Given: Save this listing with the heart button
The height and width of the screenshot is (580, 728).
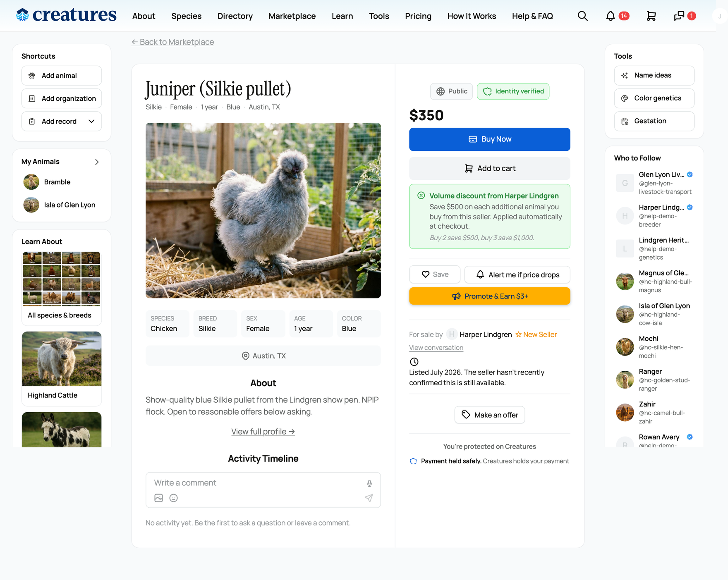Looking at the screenshot, I should 435,274.
